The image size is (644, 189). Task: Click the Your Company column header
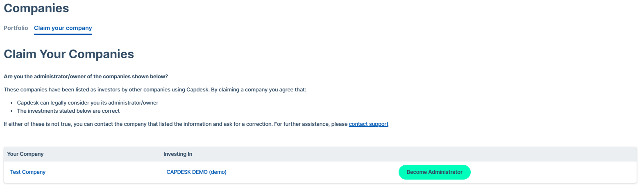[x=25, y=154]
